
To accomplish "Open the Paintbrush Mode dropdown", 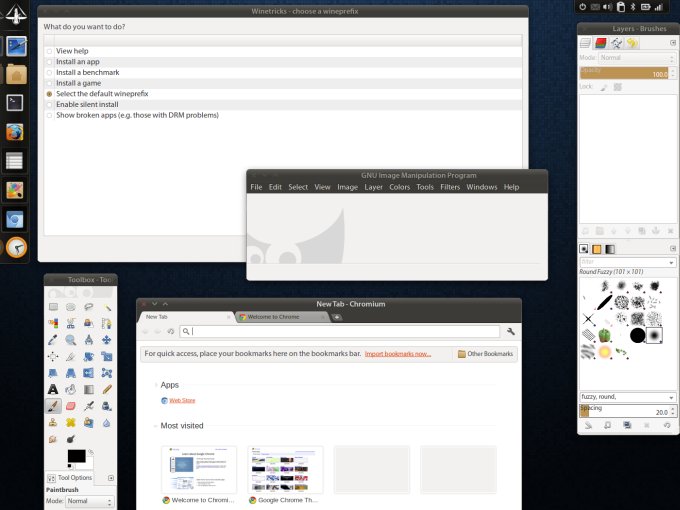I will tap(90, 501).
